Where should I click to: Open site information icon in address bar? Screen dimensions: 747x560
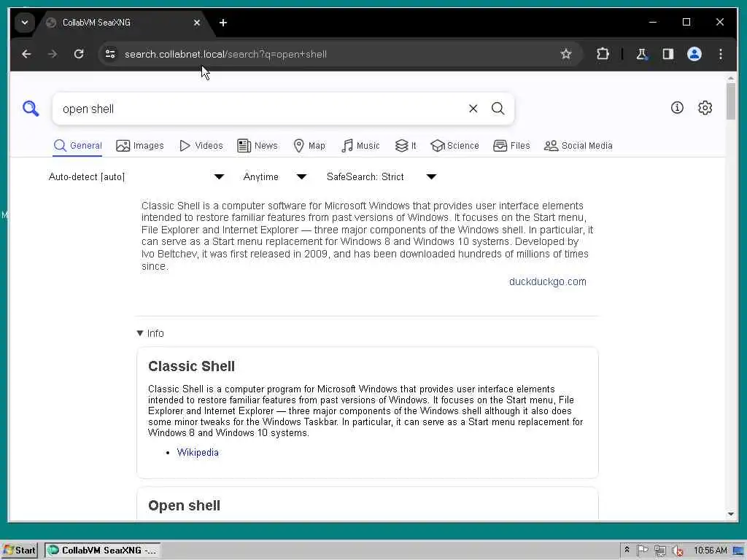click(x=110, y=54)
